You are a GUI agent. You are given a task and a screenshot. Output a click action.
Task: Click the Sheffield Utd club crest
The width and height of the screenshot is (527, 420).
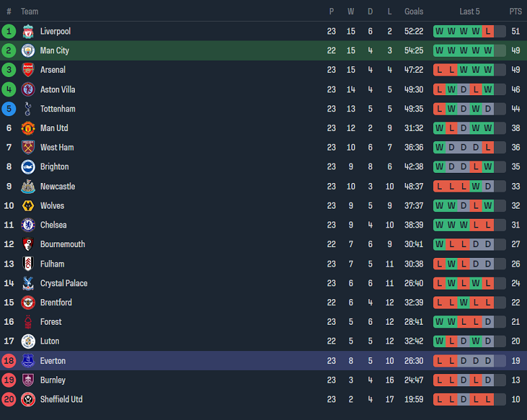28,400
